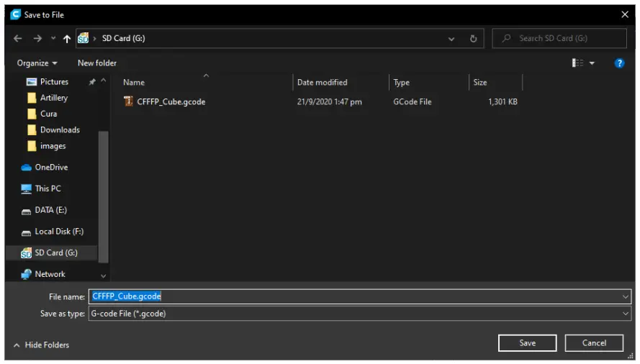The image size is (640, 364).
Task: Click the CFFFP_Cube.gcode file icon
Action: click(129, 102)
